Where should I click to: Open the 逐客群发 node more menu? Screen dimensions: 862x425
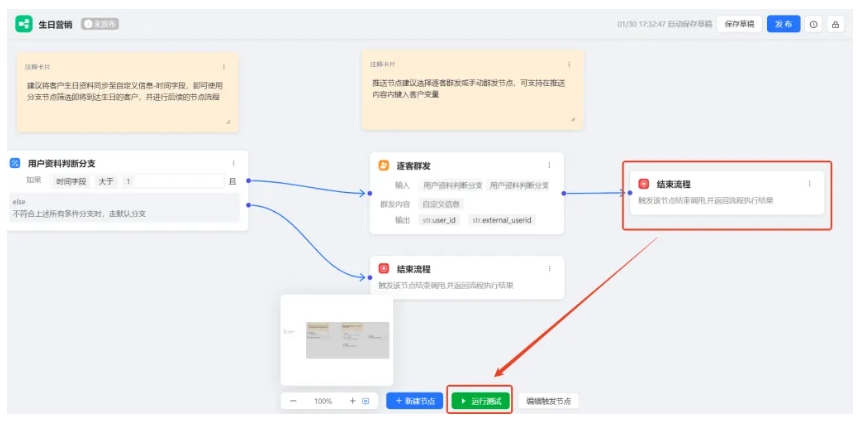549,165
